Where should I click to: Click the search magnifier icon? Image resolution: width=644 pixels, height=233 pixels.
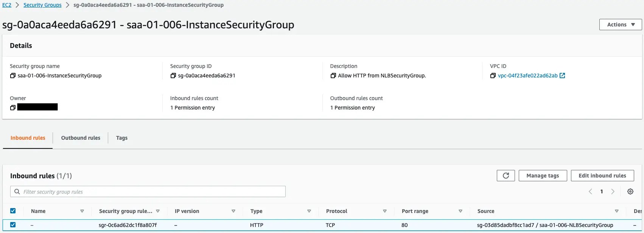tap(17, 191)
